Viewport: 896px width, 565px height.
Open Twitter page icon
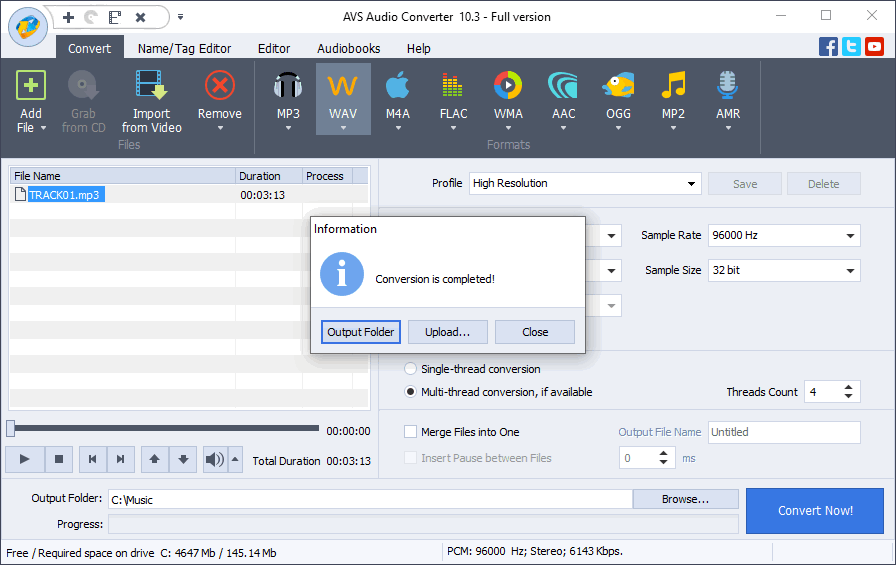point(851,46)
